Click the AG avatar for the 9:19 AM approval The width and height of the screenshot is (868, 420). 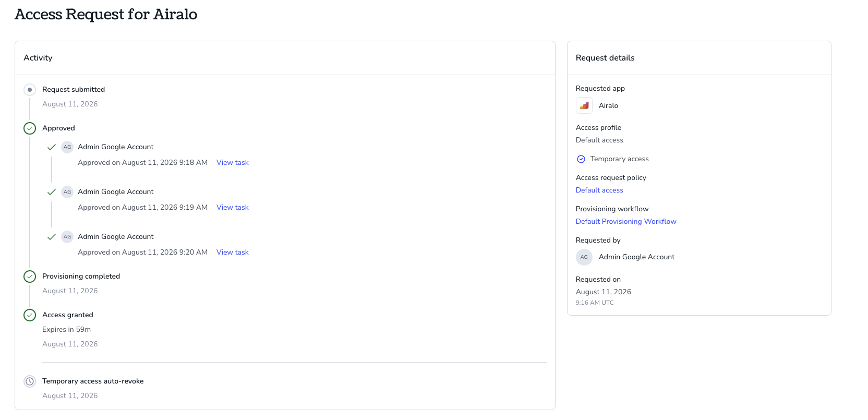[x=67, y=192]
